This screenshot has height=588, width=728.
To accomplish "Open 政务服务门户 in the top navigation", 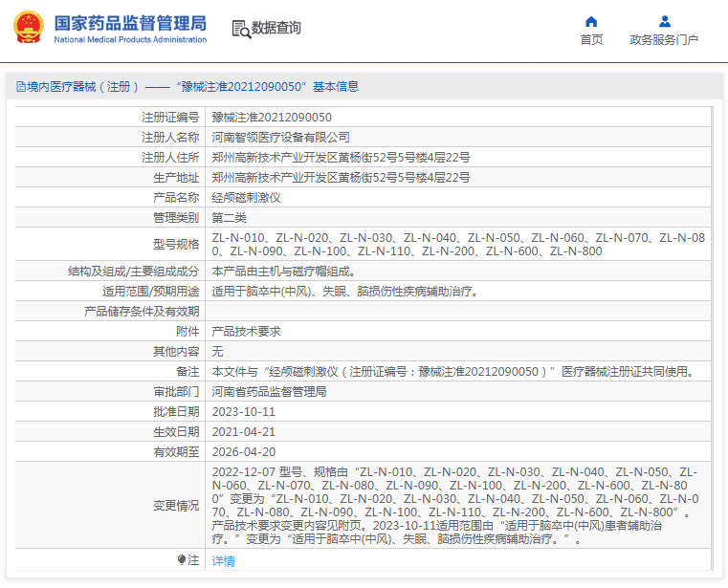I will 664,40.
